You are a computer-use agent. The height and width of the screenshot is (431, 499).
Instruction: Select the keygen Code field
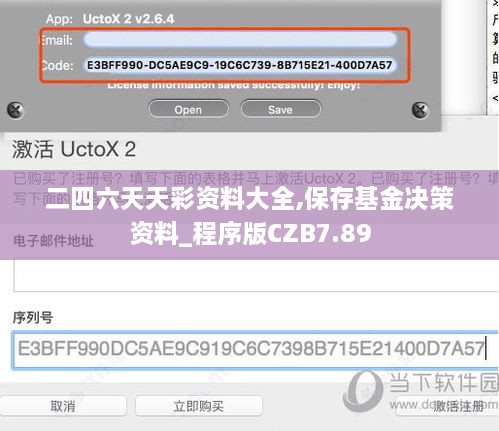coord(240,65)
